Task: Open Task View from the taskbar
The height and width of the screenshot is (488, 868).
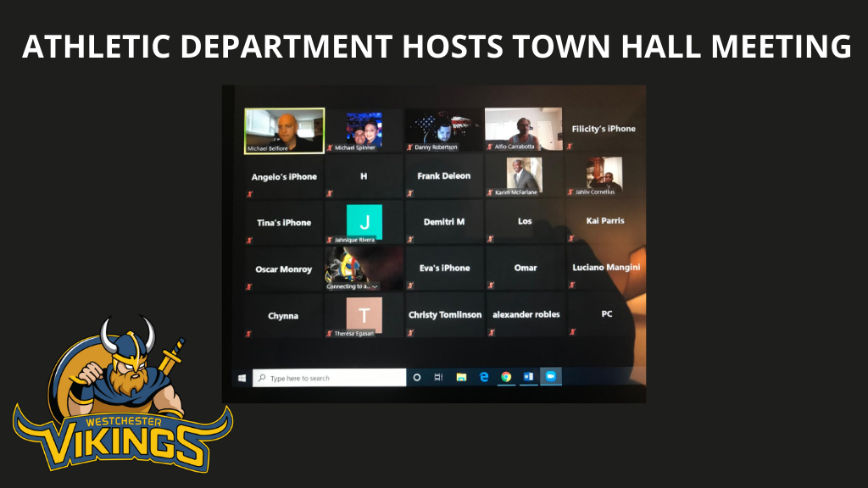Action: [x=437, y=376]
